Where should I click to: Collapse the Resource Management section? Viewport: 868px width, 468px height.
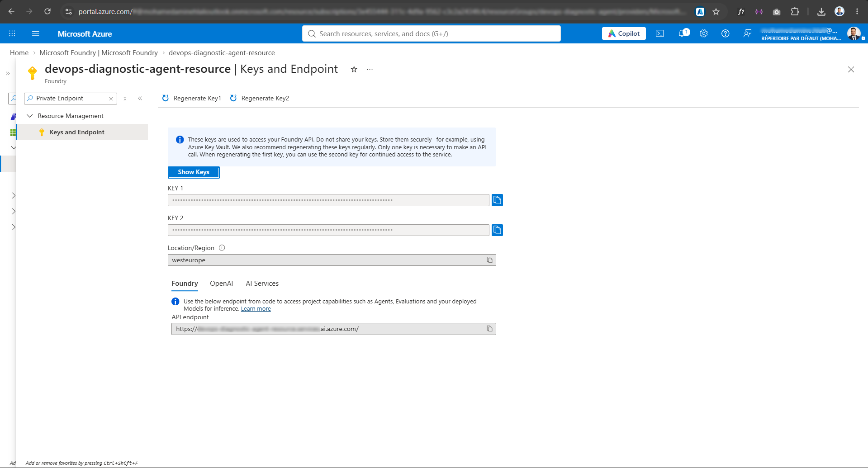30,116
